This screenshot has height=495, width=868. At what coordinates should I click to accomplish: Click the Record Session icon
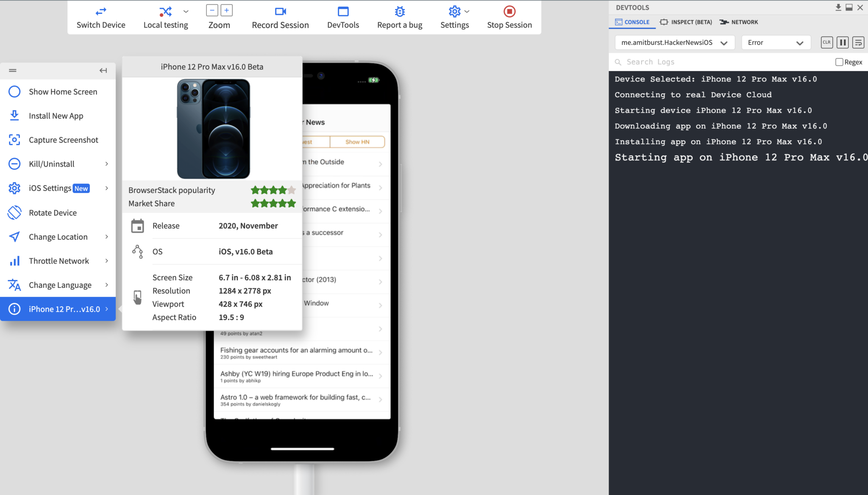[280, 11]
